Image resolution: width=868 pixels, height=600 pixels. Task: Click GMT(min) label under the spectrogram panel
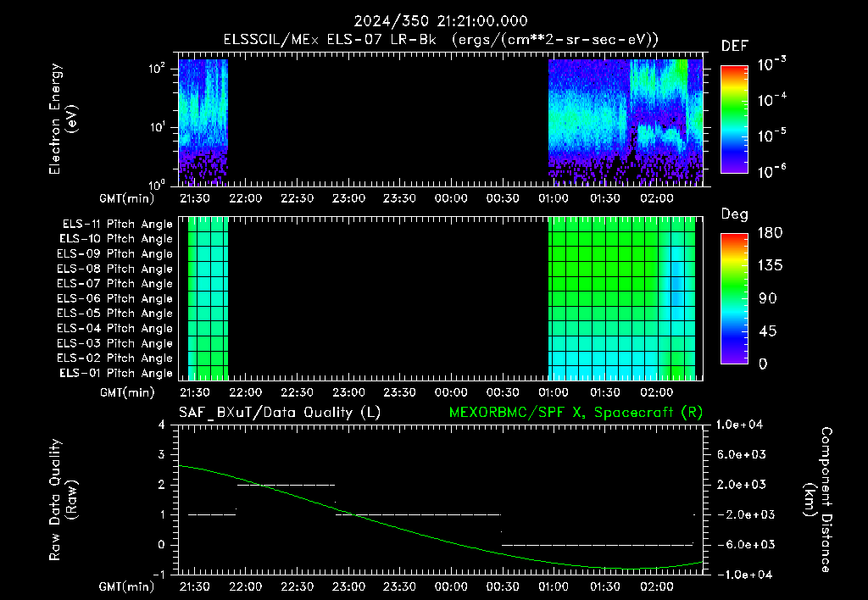click(126, 198)
